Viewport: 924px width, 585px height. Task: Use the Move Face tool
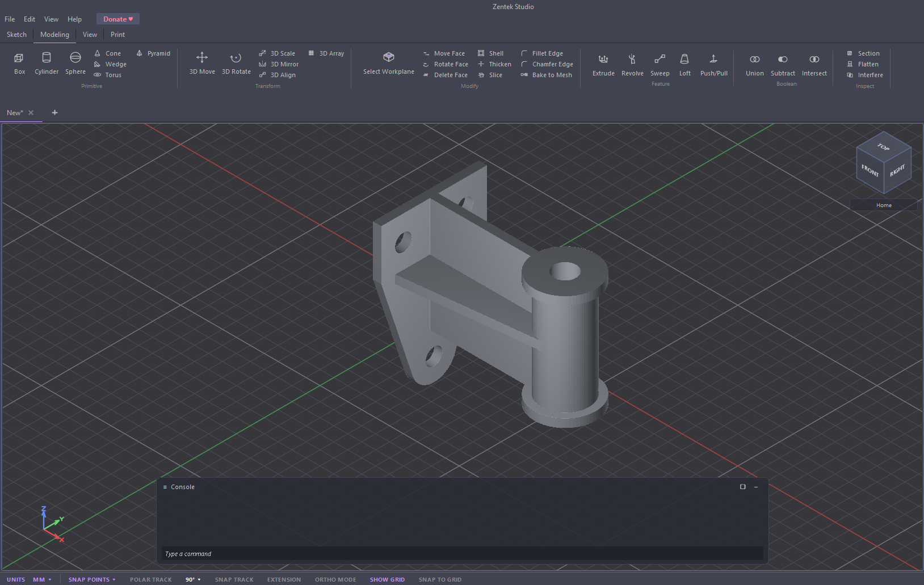click(x=444, y=53)
